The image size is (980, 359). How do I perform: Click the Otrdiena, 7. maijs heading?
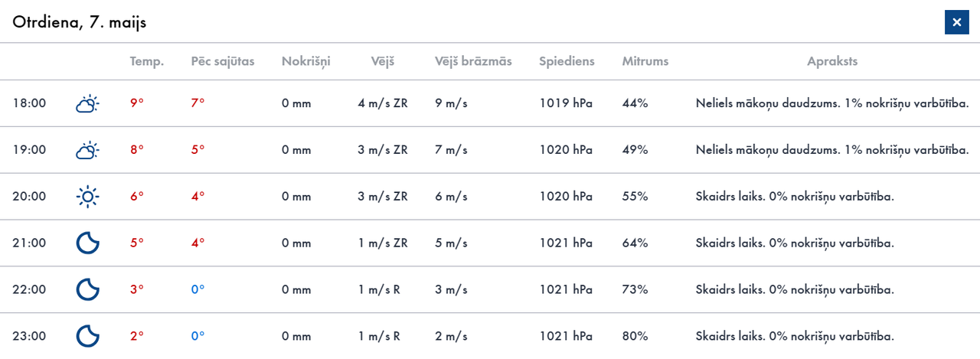[80, 22]
